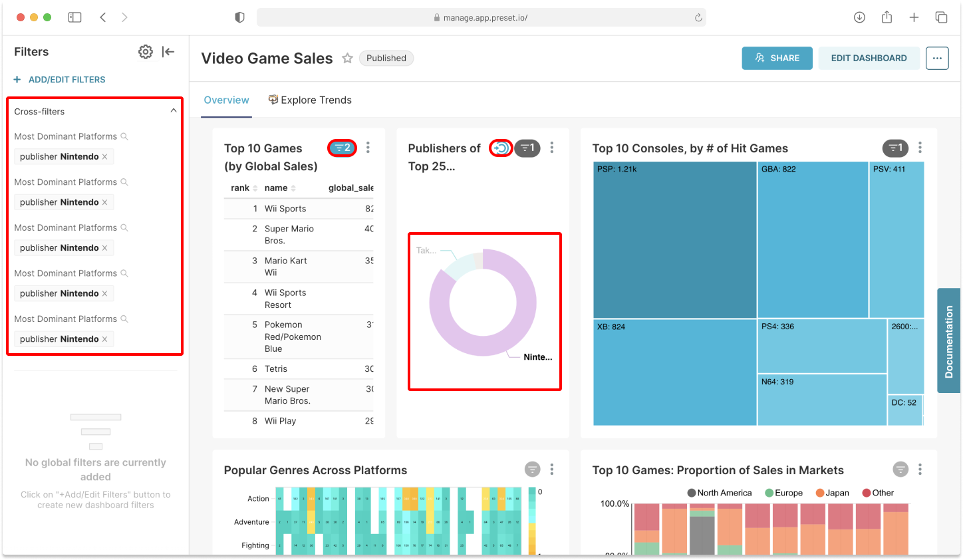Collapse the Cross-filters section
The height and width of the screenshot is (560, 963).
174,111
